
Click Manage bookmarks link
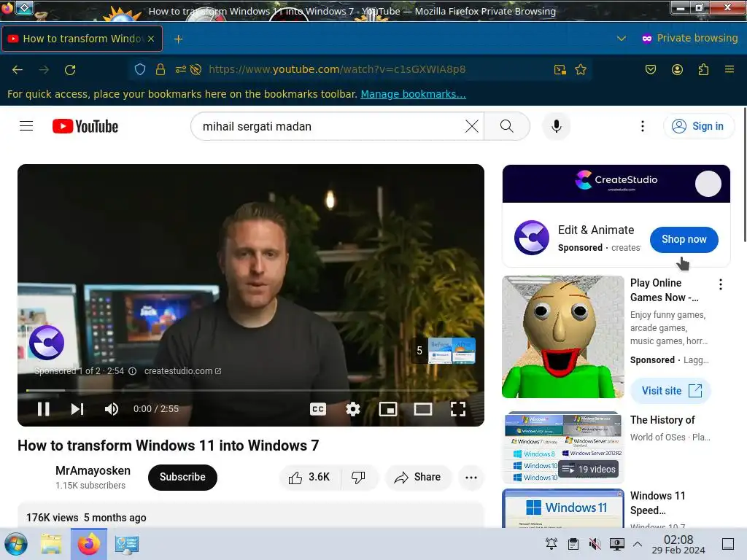tap(413, 94)
